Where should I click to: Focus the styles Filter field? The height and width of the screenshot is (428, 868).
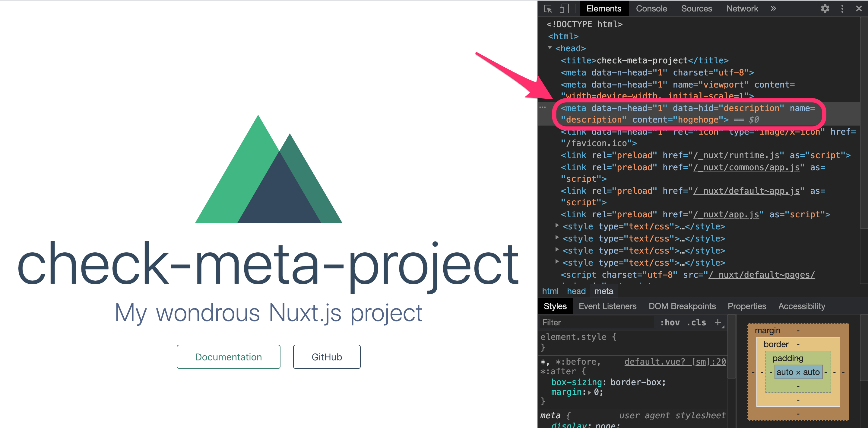click(597, 322)
